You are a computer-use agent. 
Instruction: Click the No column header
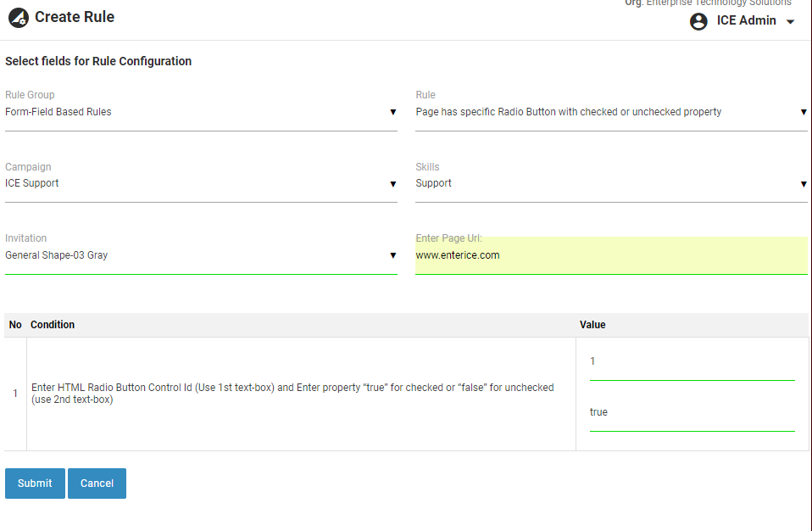click(15, 325)
